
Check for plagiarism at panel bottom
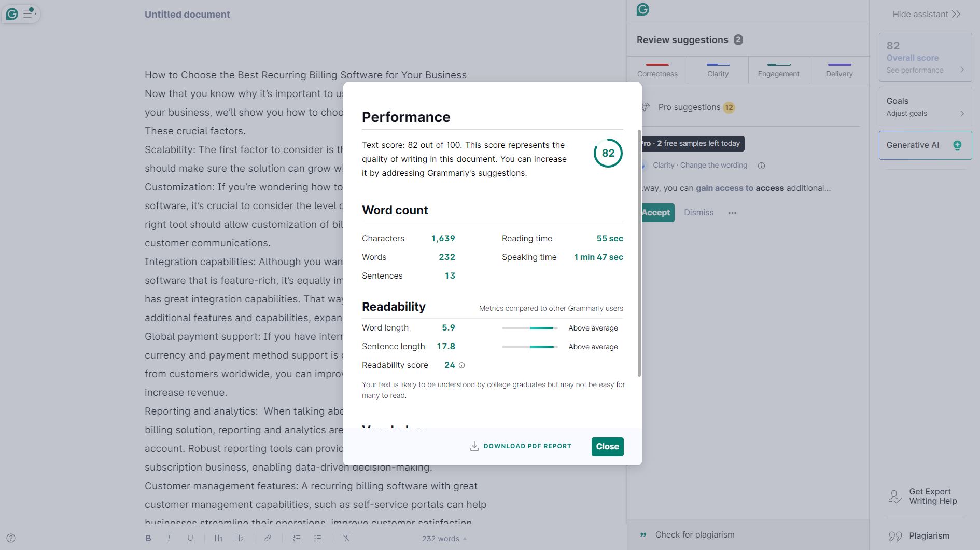point(694,534)
